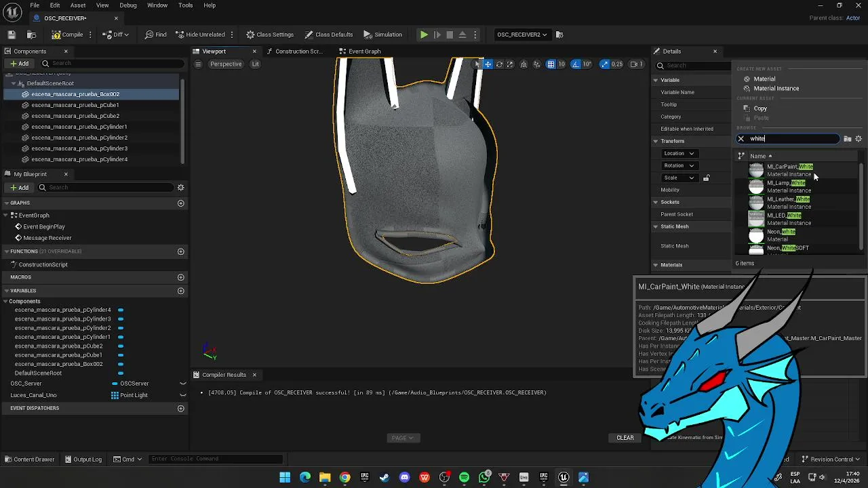Collapse the DefaultSceneRoot tree node

coord(14,83)
